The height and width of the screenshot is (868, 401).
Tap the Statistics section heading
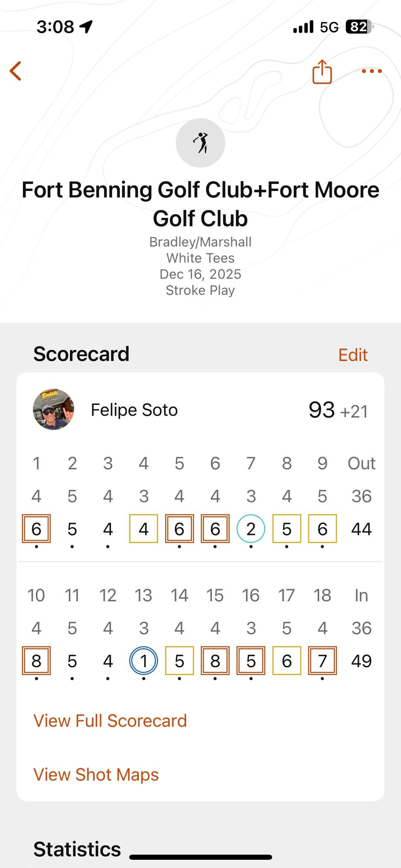click(x=77, y=849)
